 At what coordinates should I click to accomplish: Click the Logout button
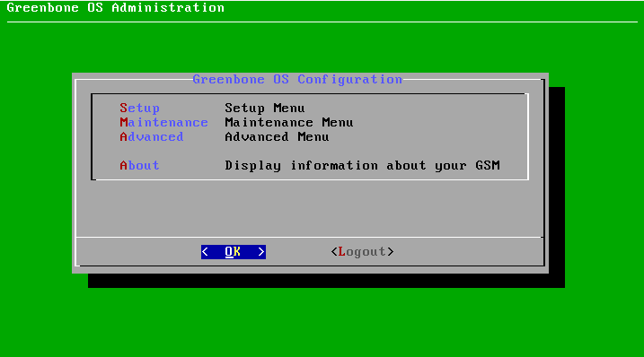click(x=362, y=252)
